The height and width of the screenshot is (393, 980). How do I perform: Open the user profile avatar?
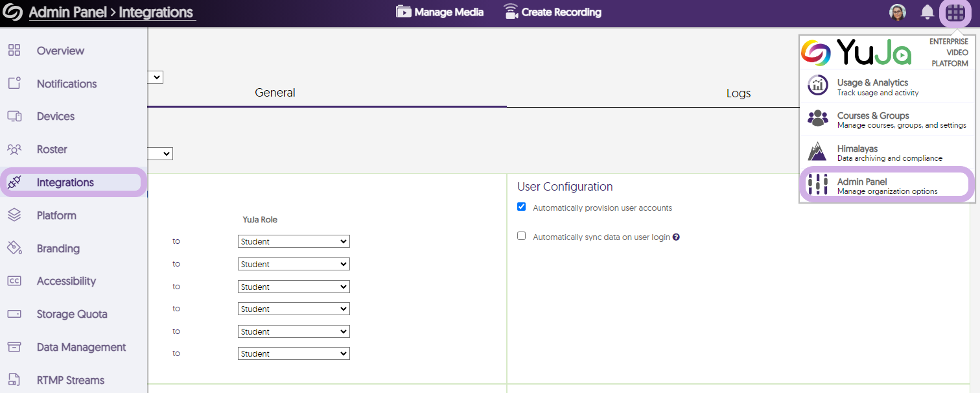coord(898,12)
